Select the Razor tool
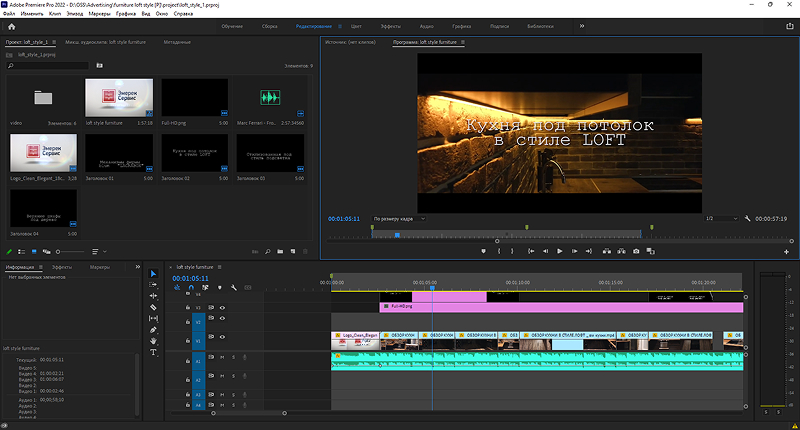Image resolution: width=800 pixels, height=430 pixels. tap(153, 307)
